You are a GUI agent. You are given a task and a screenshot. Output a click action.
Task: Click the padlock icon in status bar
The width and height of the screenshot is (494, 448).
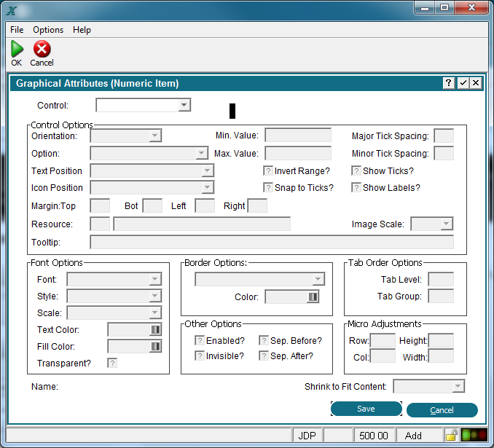(452, 436)
